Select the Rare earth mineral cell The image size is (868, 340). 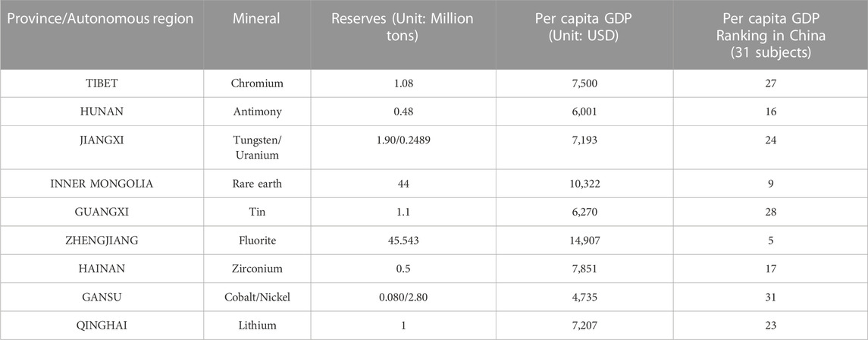click(257, 184)
